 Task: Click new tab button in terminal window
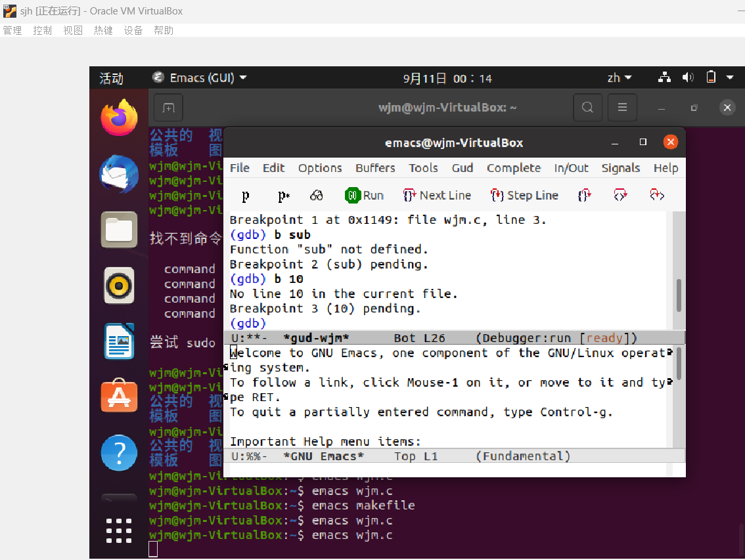(x=168, y=108)
